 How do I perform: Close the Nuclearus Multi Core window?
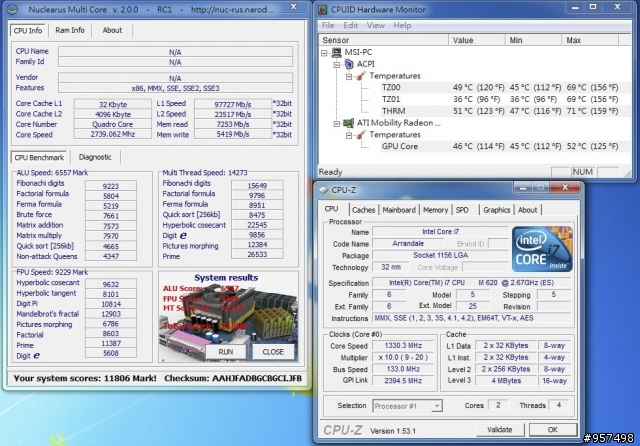point(293,7)
